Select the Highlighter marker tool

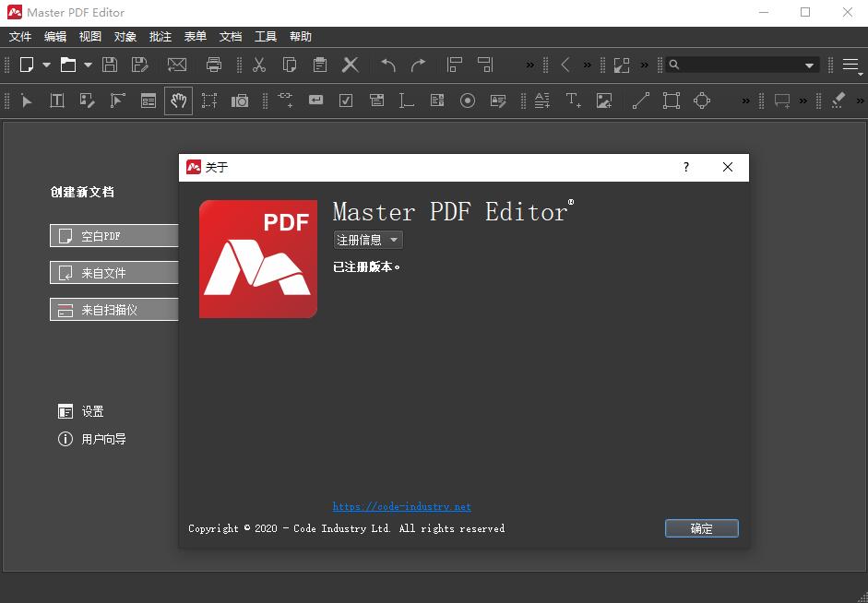click(x=838, y=100)
